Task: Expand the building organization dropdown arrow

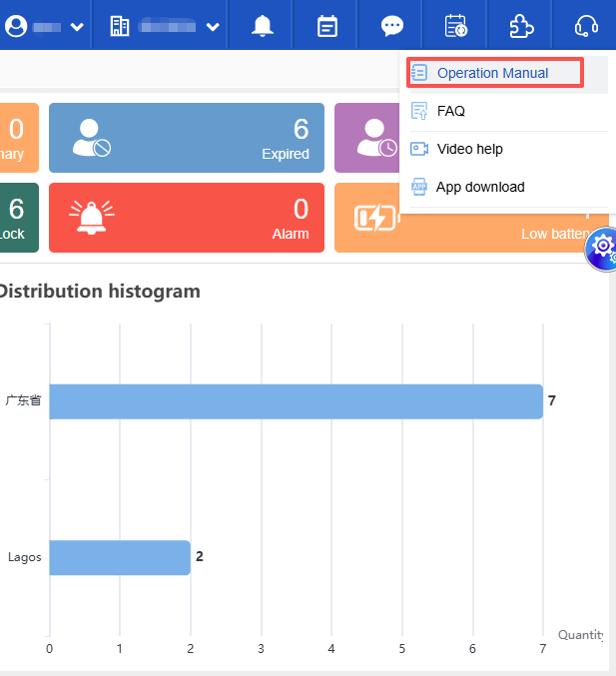Action: pyautogui.click(x=213, y=27)
